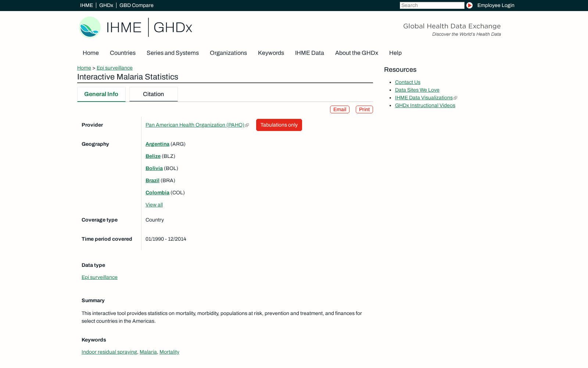Click Home breadcrumb link
This screenshot has height=368, width=588.
[x=84, y=68]
